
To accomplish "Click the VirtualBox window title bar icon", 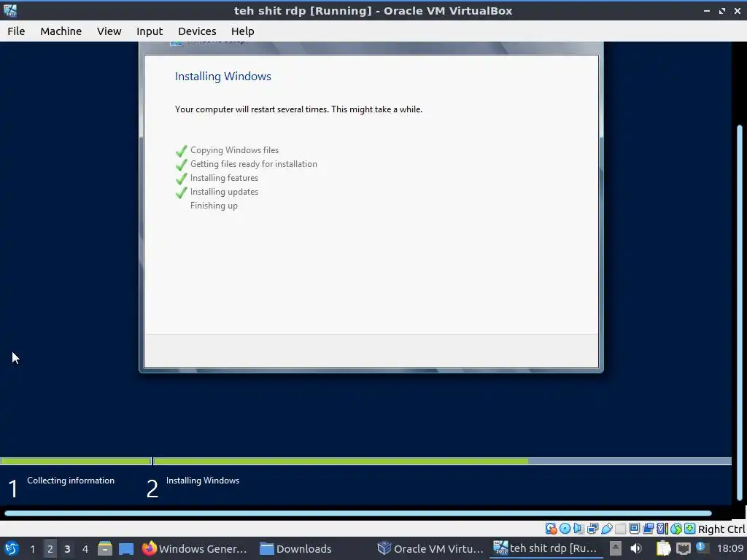I will click(x=10, y=10).
